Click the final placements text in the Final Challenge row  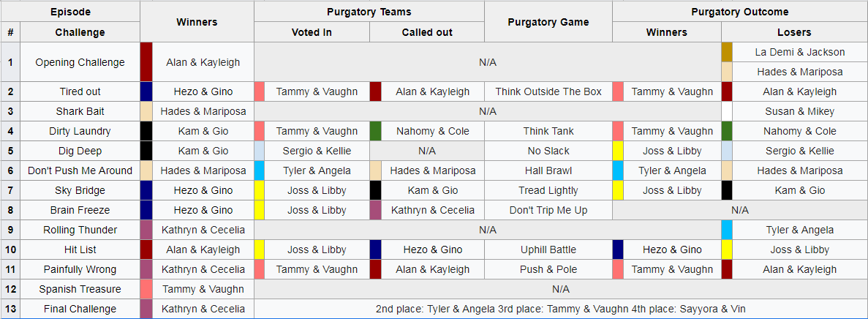coord(560,309)
